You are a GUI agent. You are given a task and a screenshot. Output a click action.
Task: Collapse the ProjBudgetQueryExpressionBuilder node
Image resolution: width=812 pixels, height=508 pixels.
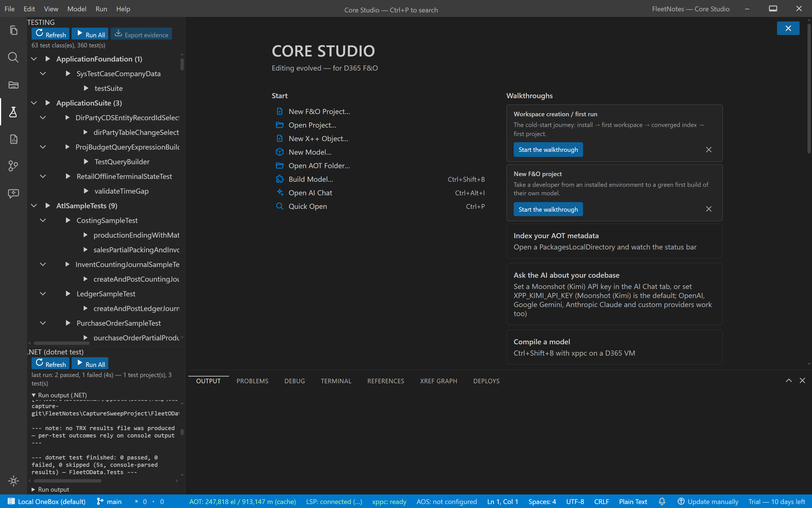(x=43, y=147)
